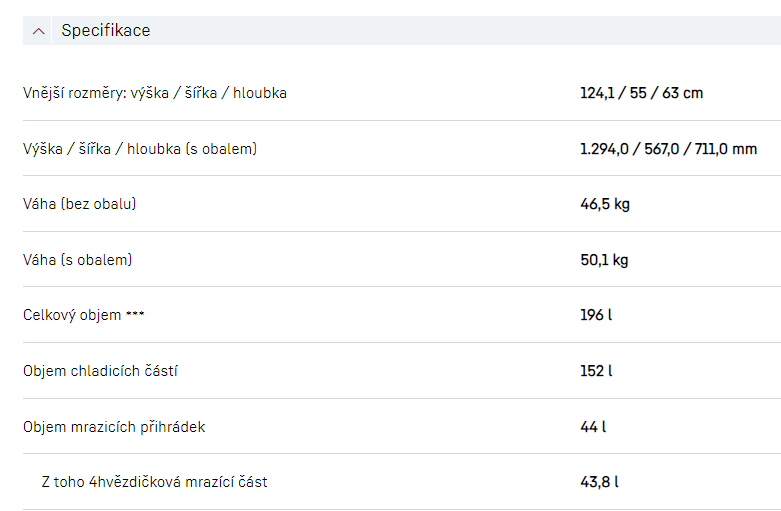
Task: Click the Váha (bez obalu) label
Action: [80, 204]
